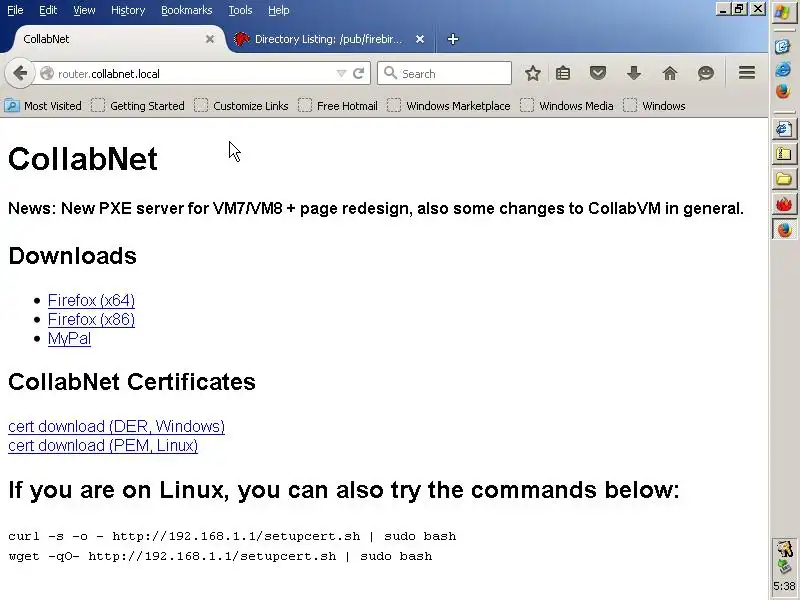Open the Windows Marketplace bookmark

click(x=449, y=106)
